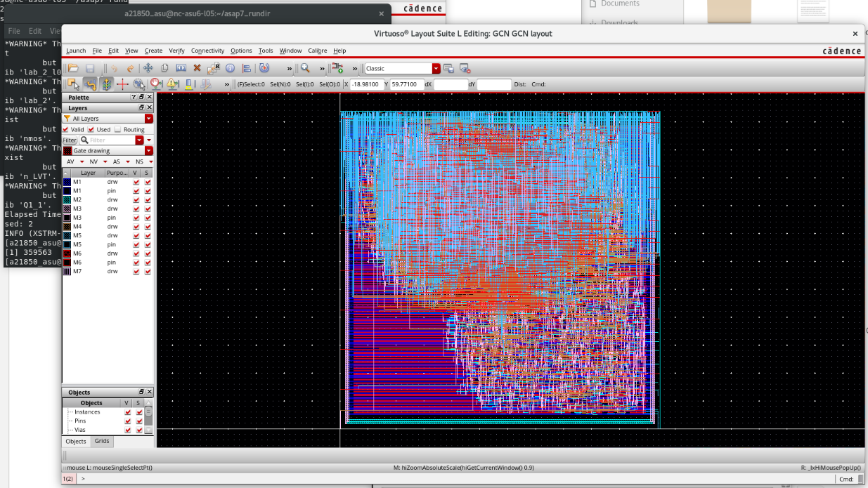Select the M6 drw layer color swatch
The width and height of the screenshot is (868, 488).
[x=67, y=253]
